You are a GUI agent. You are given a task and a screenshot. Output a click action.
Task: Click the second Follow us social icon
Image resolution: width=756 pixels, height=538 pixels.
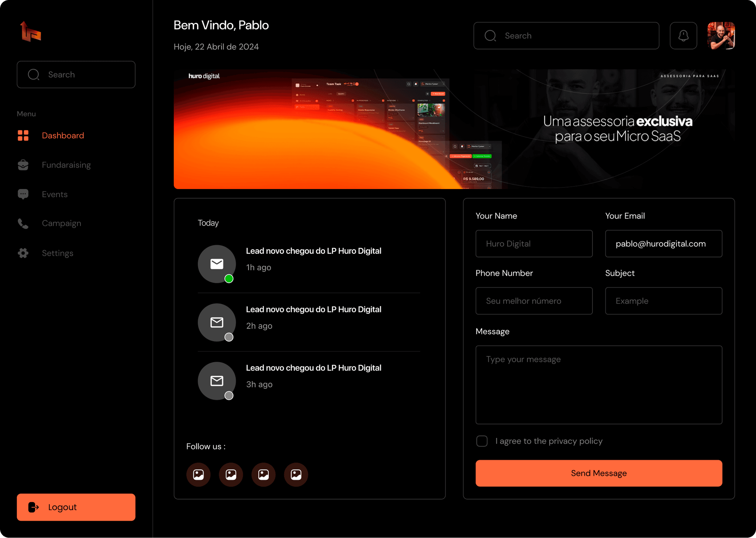231,474
